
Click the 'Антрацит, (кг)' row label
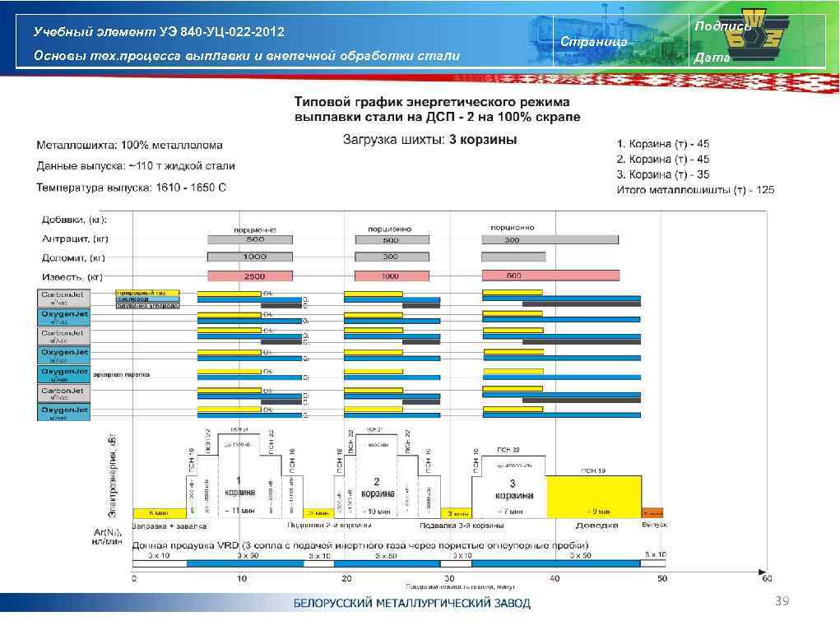pyautogui.click(x=75, y=239)
